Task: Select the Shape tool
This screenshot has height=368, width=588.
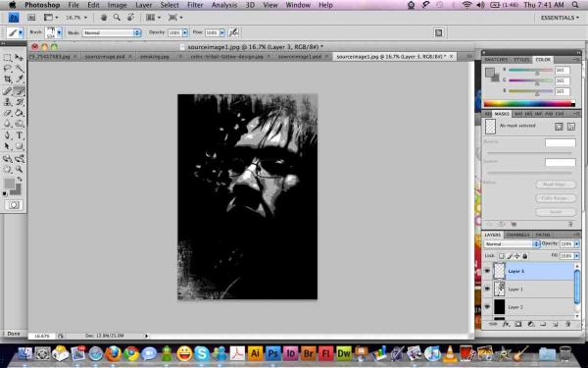Action: (20, 146)
